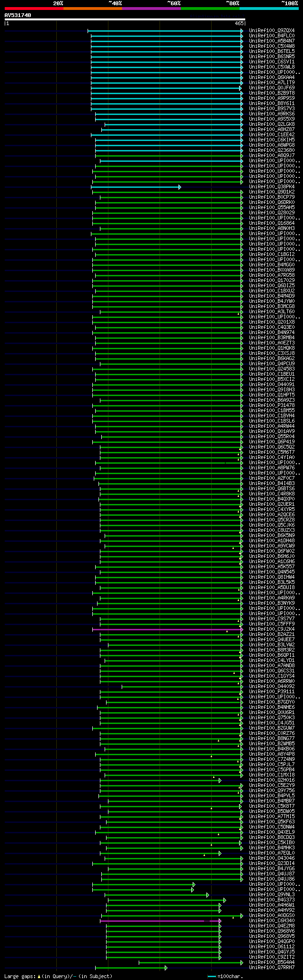The image size is (303, 980).
Task: Select the UniRef100_C7Z4N9 label
Action: (x=272, y=759)
